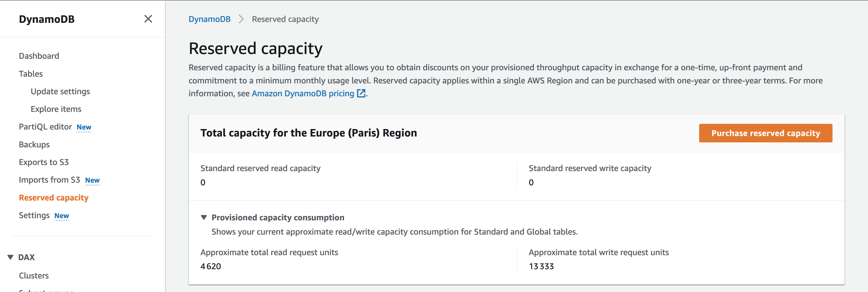Viewport: 868px width, 292px height.
Task: Select the Reserved capacity navigation item
Action: tap(53, 198)
